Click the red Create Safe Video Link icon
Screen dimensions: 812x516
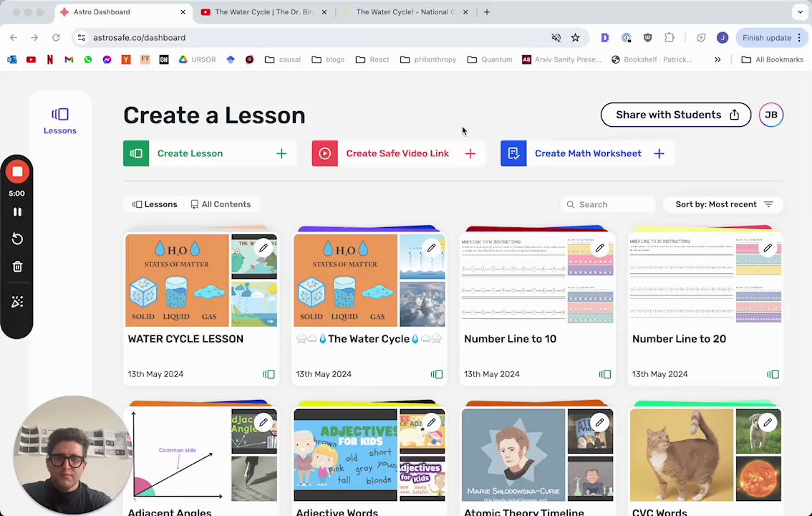click(x=324, y=153)
